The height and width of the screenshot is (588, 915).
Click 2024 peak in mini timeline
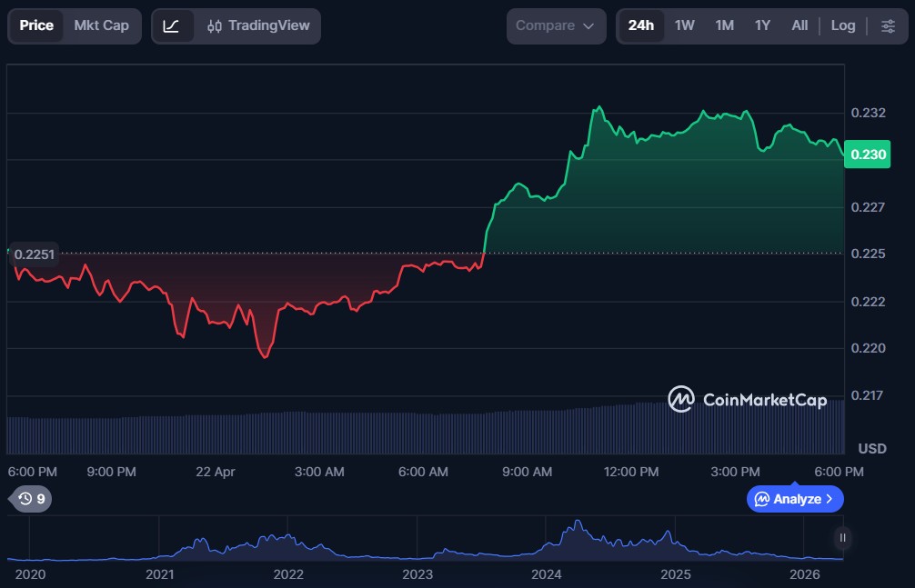[x=577, y=527]
